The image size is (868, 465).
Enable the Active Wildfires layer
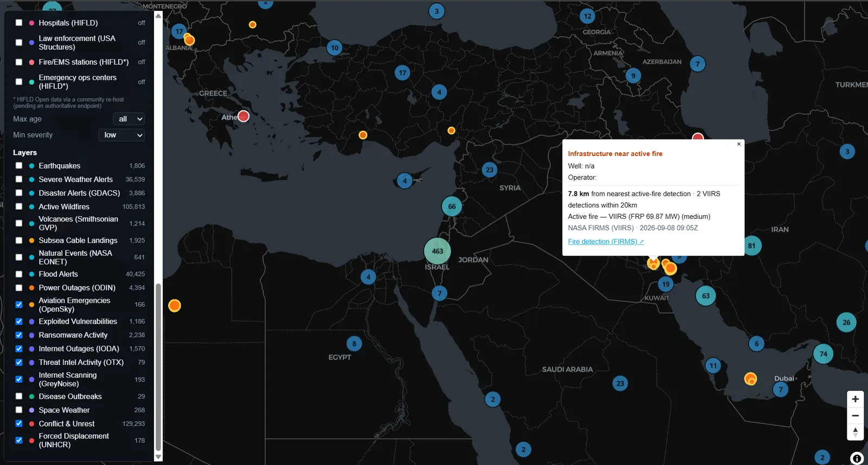[x=19, y=206]
